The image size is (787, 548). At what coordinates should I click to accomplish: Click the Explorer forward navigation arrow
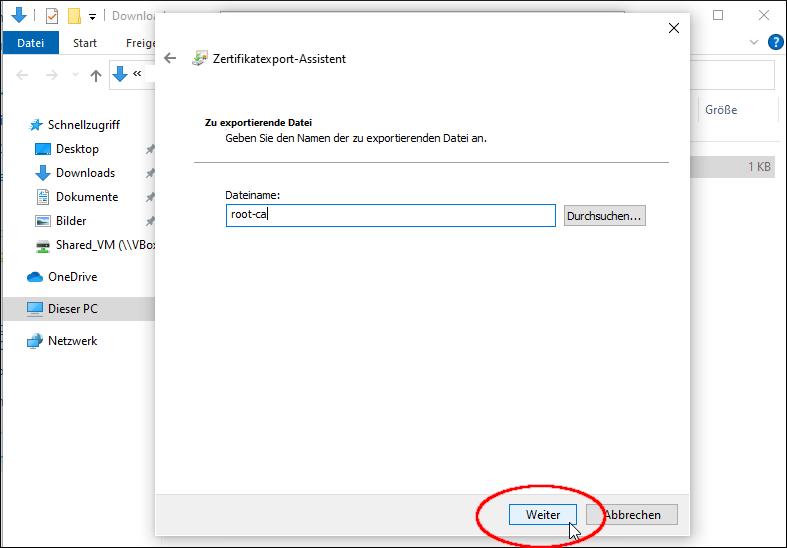52,75
